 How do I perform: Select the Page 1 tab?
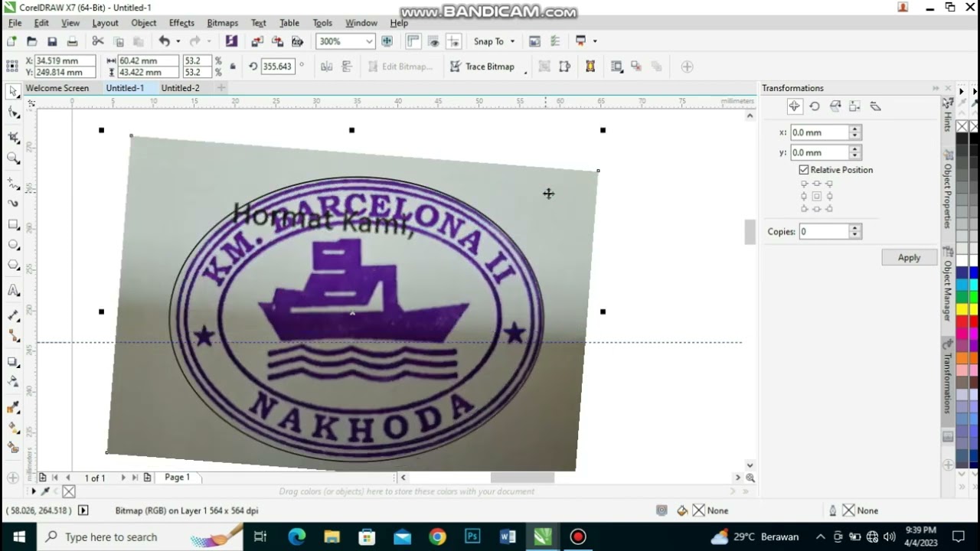pyautogui.click(x=178, y=478)
